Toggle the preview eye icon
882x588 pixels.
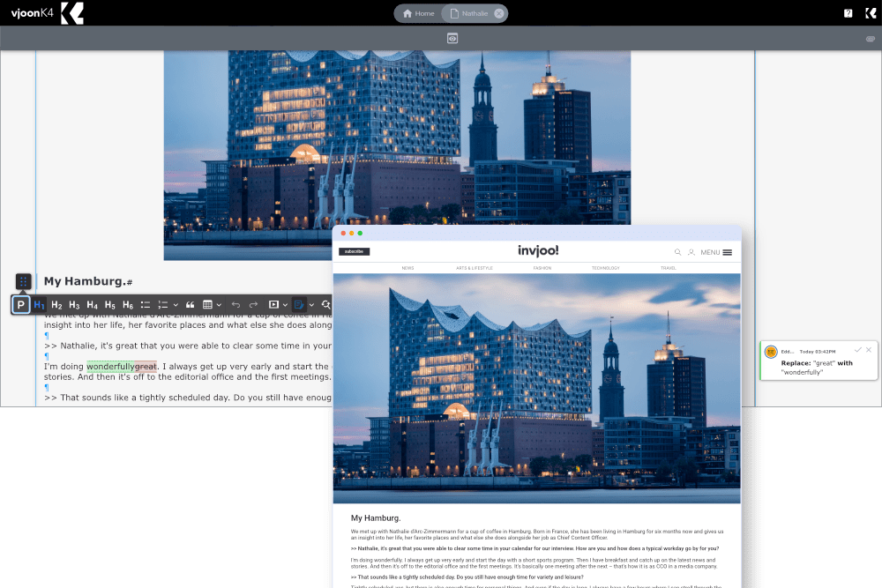[x=452, y=38]
